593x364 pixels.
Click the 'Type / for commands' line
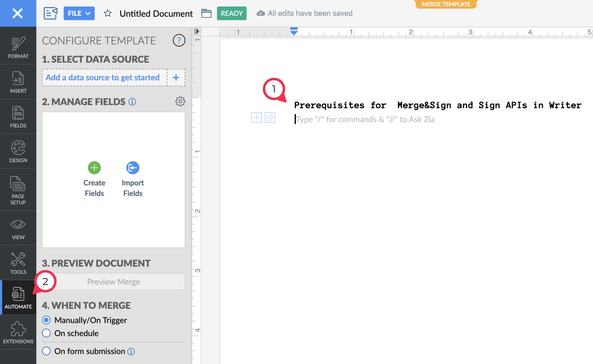pyautogui.click(x=365, y=119)
